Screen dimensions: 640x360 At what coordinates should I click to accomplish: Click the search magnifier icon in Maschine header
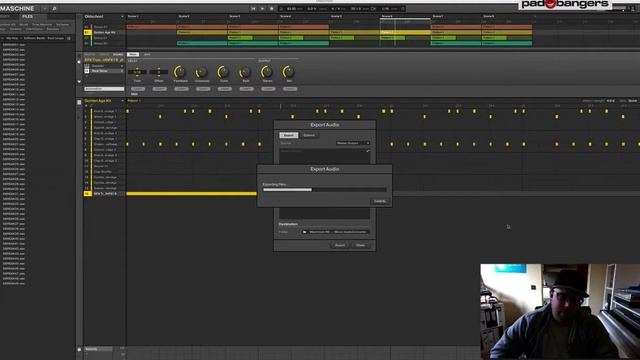point(54,9)
